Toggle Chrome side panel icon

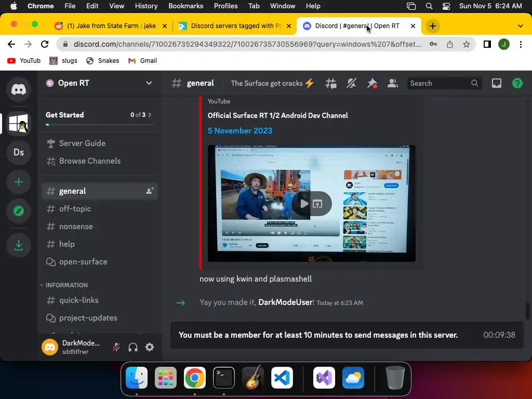click(x=487, y=44)
